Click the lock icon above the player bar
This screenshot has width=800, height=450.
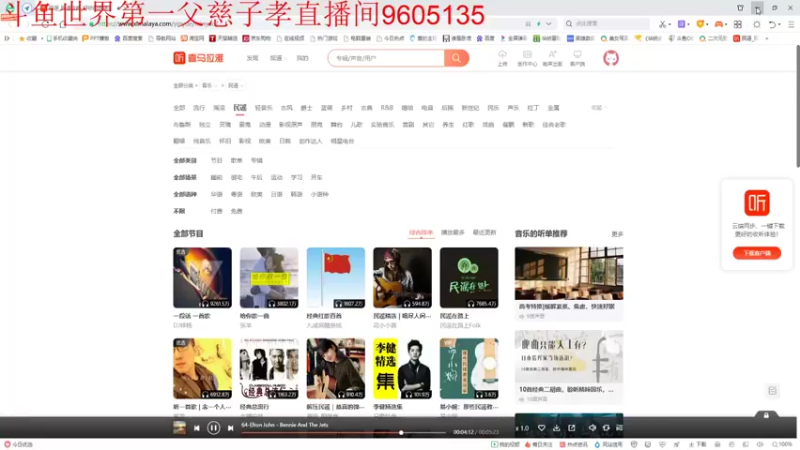point(766,415)
